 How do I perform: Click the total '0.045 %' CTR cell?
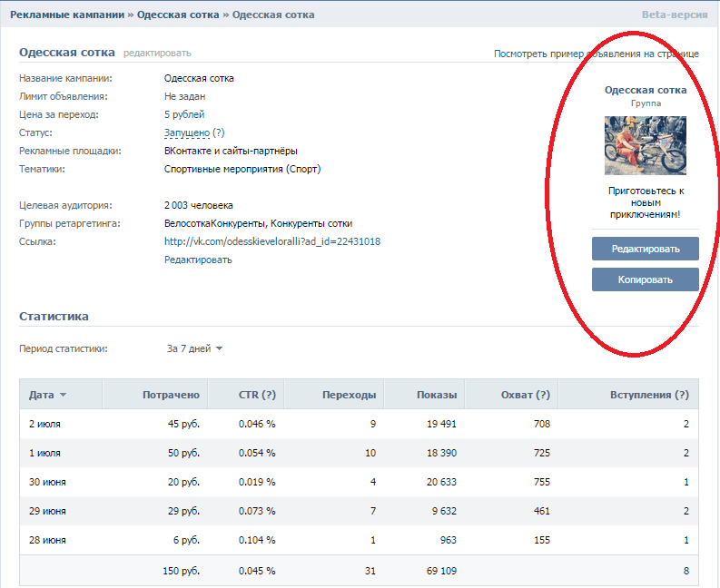coord(257,571)
